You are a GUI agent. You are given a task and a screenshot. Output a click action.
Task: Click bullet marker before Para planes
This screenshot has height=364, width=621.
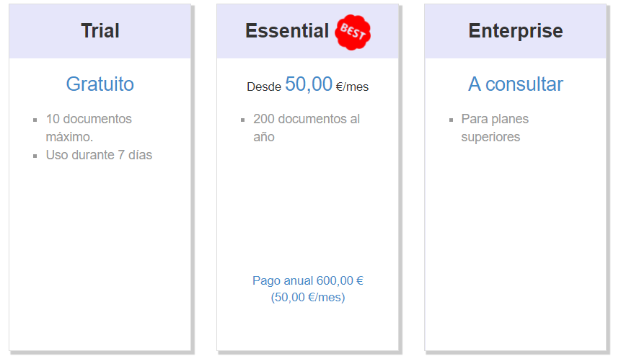point(451,120)
